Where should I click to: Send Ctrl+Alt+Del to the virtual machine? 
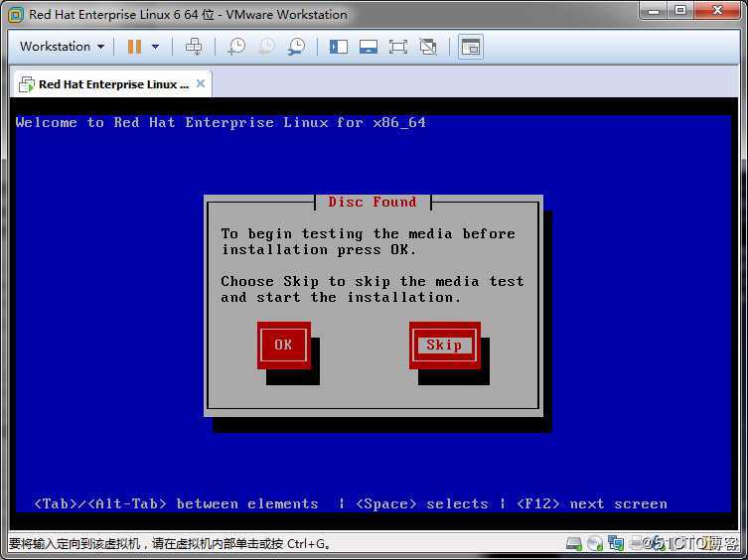(194, 47)
